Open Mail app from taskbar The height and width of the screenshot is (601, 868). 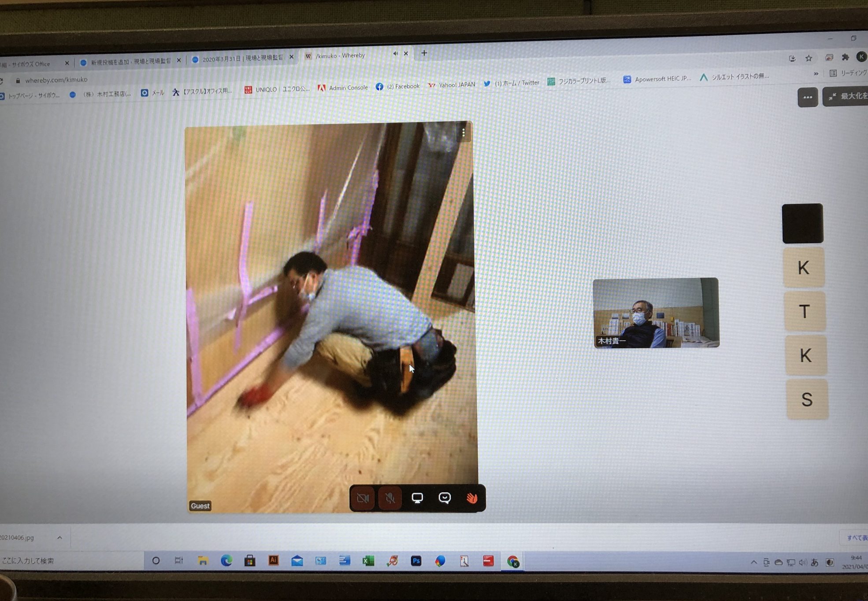coord(297,560)
